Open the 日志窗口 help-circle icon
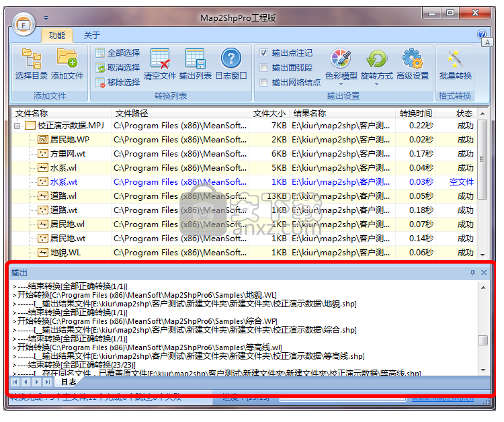The image size is (504, 422). [x=230, y=58]
